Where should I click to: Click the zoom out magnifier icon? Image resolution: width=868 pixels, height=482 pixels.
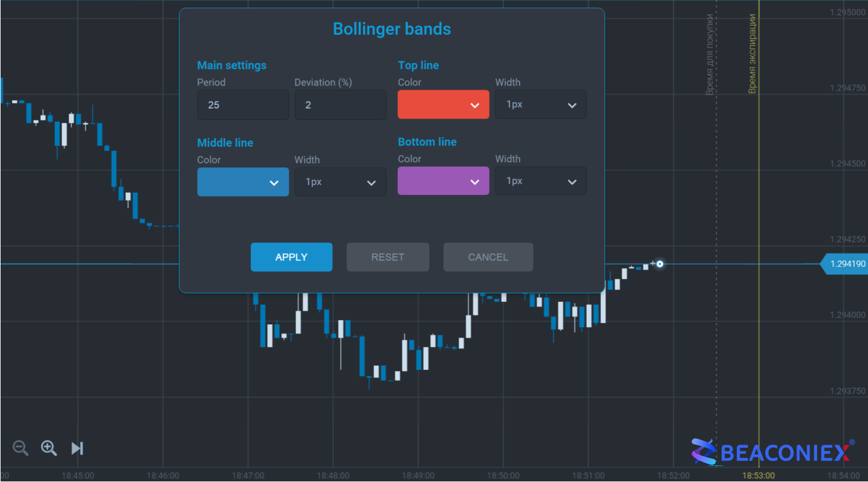click(x=21, y=448)
